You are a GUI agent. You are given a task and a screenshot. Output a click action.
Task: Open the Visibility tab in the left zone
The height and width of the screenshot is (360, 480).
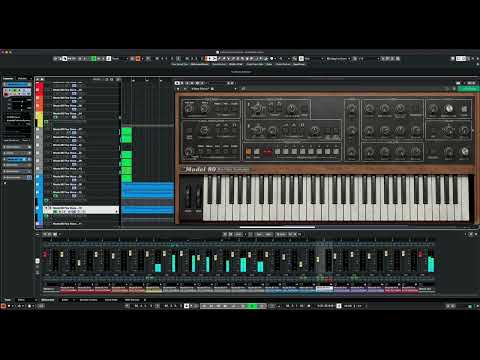pos(23,79)
